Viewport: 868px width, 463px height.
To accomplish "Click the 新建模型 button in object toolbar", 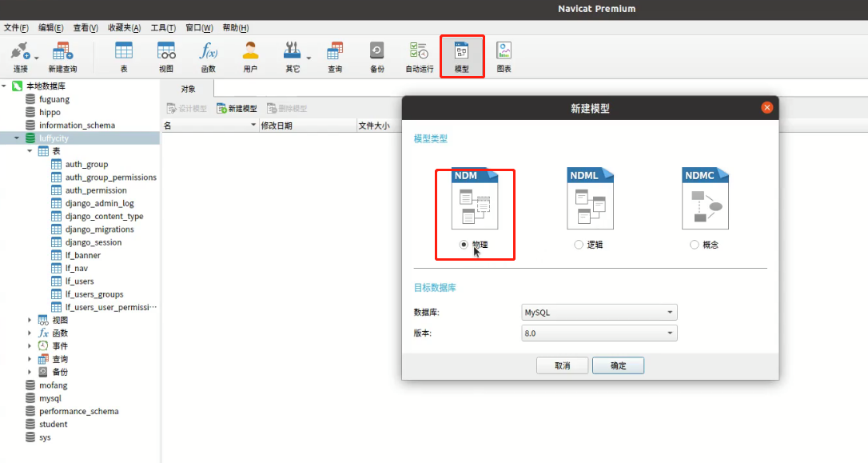I will click(237, 109).
